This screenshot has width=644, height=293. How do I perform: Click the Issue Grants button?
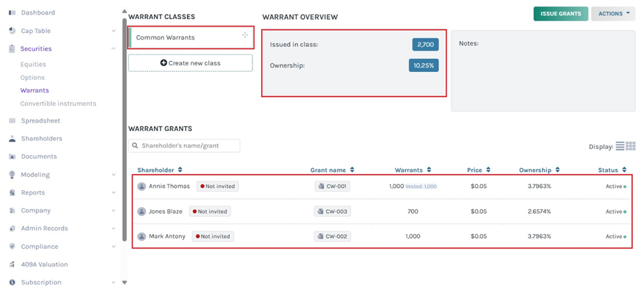coord(560,14)
